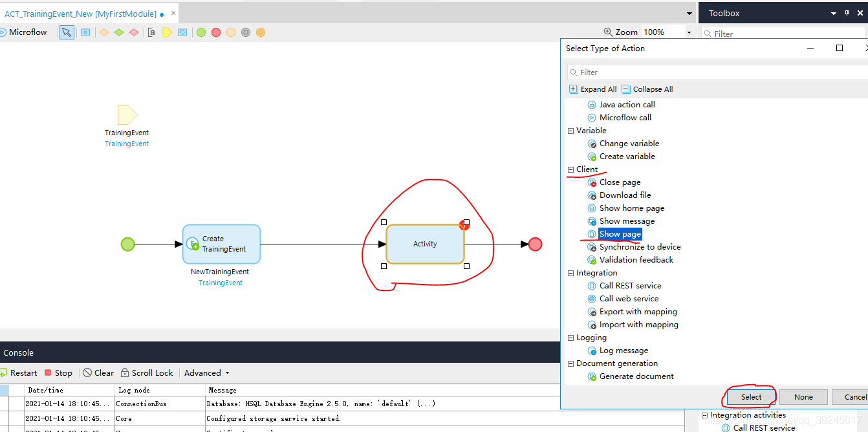This screenshot has width=868, height=432.
Task: Select the yellow Parameter tool icon
Action: point(167,32)
